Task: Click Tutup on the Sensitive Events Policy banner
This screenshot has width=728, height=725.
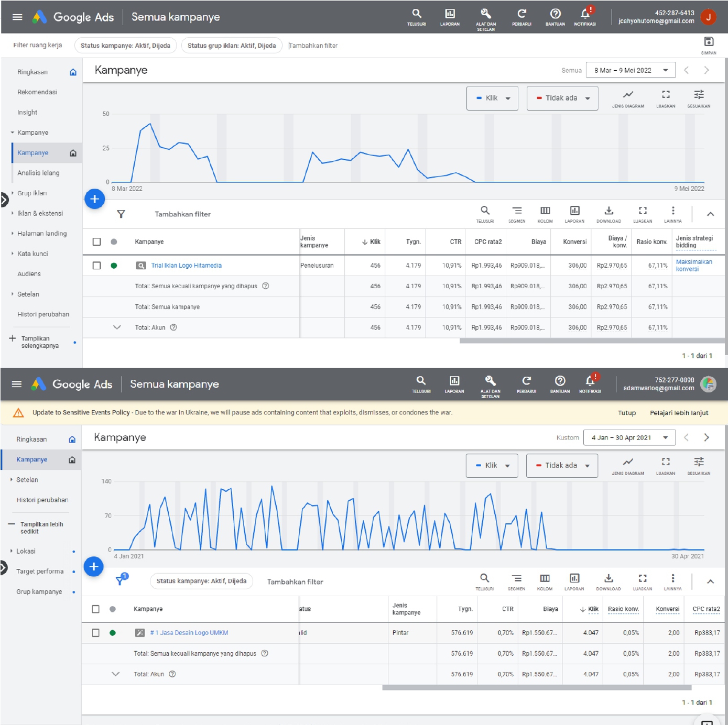Action: 626,413
